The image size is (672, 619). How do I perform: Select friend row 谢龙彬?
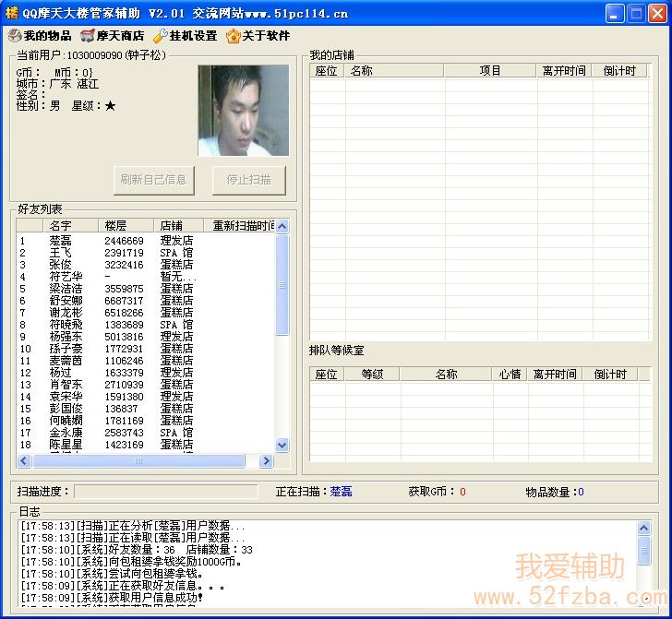[x=146, y=313]
